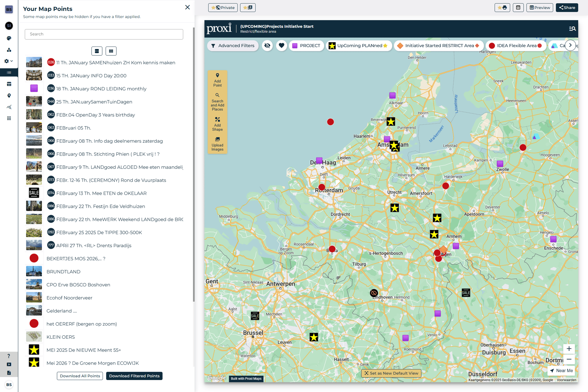The height and width of the screenshot is (392, 588).
Task: Open Search and Add Places tool
Action: (217, 102)
